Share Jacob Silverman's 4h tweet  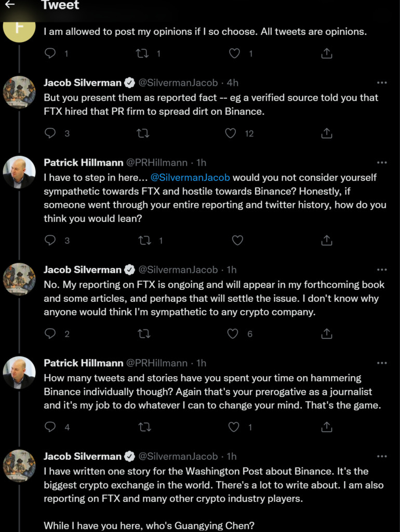(326, 134)
